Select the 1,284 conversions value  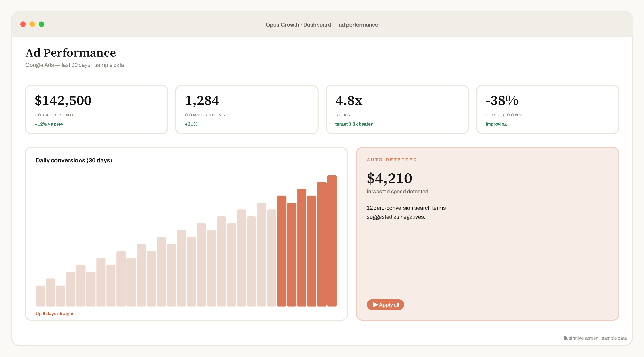point(202,101)
